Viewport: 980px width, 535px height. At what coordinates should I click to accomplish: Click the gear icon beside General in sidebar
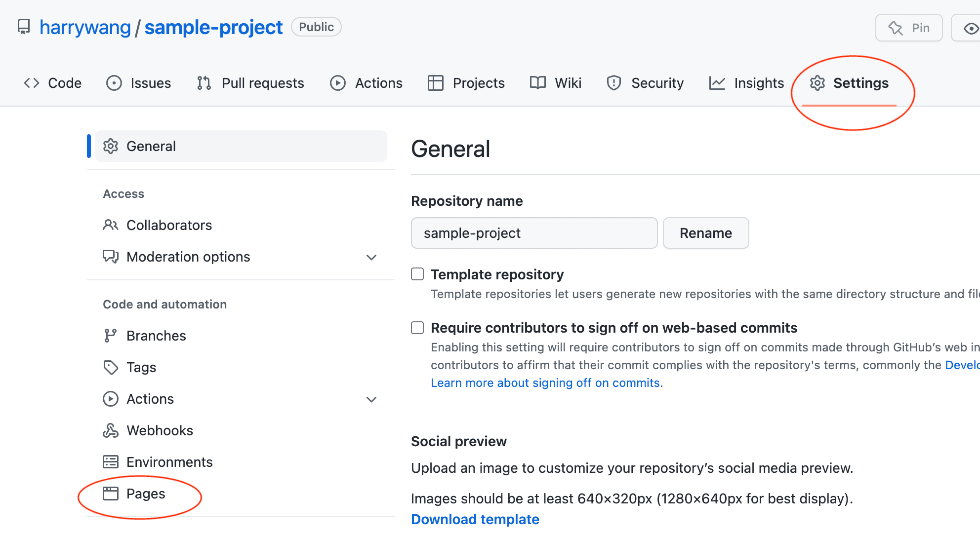pyautogui.click(x=111, y=146)
